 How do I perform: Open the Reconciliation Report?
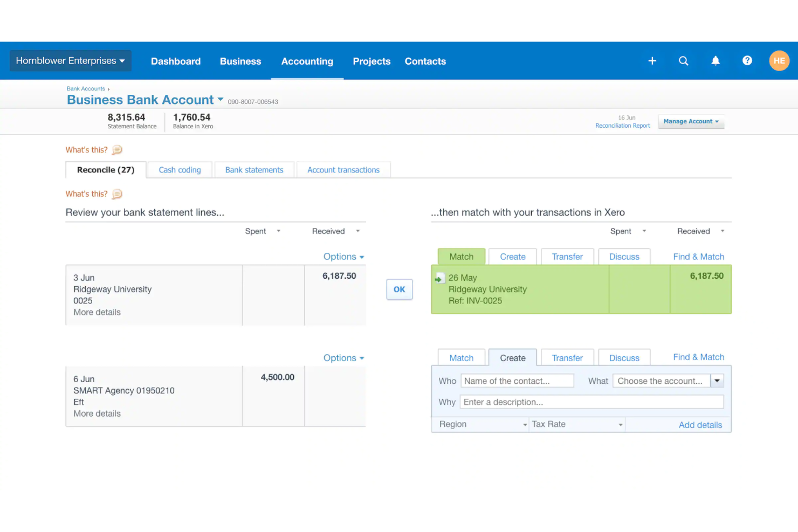(623, 125)
